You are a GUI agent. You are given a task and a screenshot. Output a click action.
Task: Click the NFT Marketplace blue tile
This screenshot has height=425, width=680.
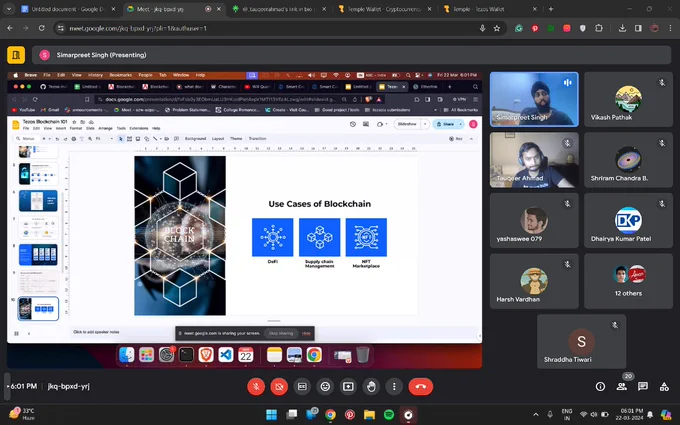pyautogui.click(x=366, y=237)
